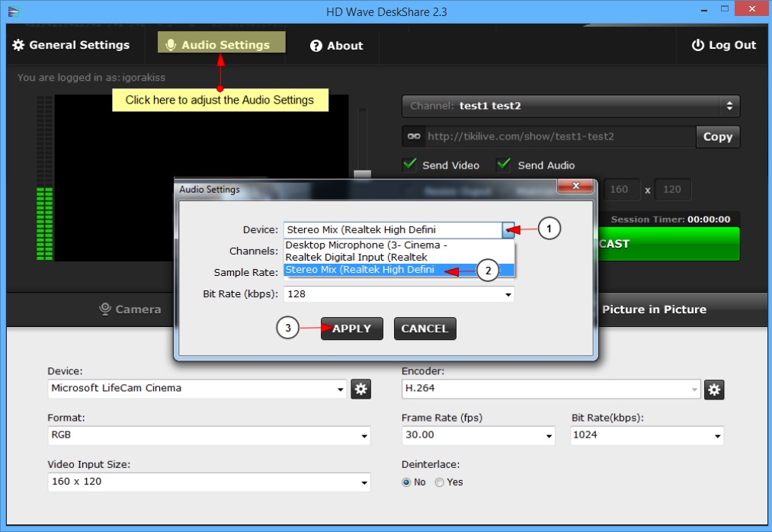Click the logged in as igorakiss text
This screenshot has height=532, width=772.
point(91,77)
